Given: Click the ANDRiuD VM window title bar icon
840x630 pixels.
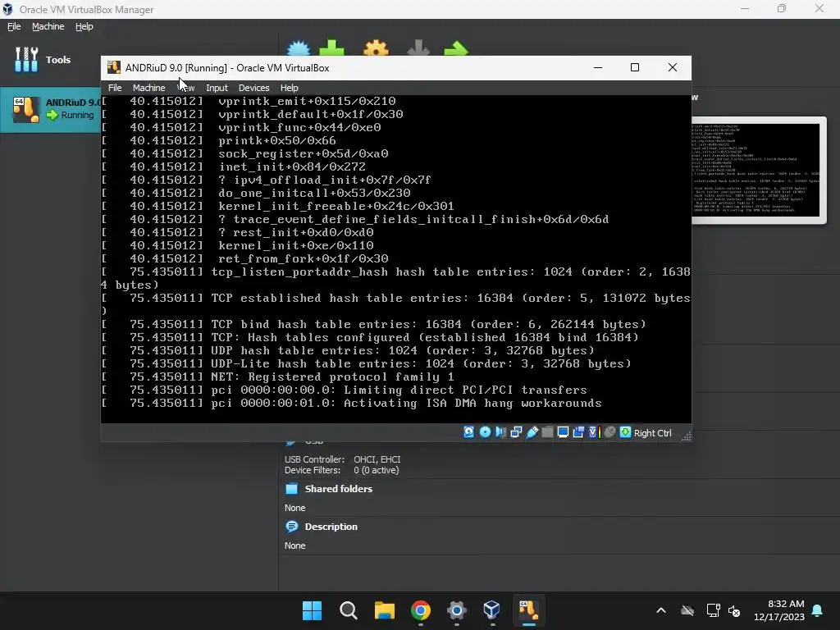Looking at the screenshot, I should coord(113,67).
